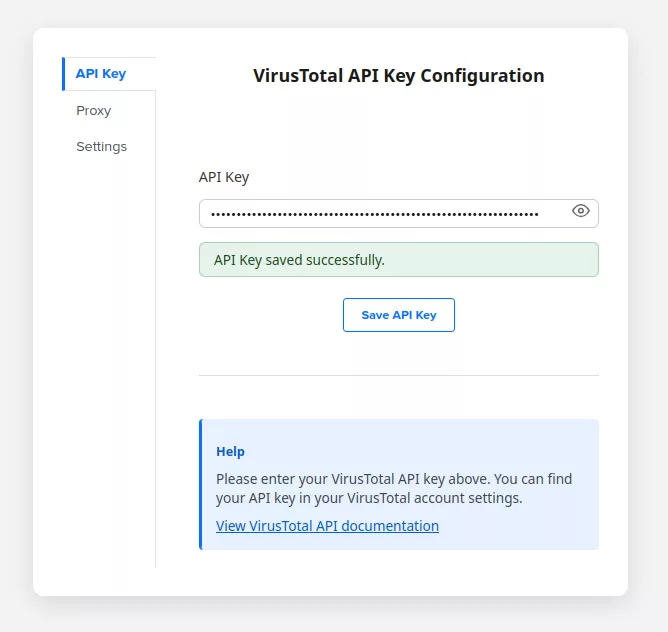Screen dimensions: 668x632
Task: Click the blue left border of Help box
Action: pos(201,484)
